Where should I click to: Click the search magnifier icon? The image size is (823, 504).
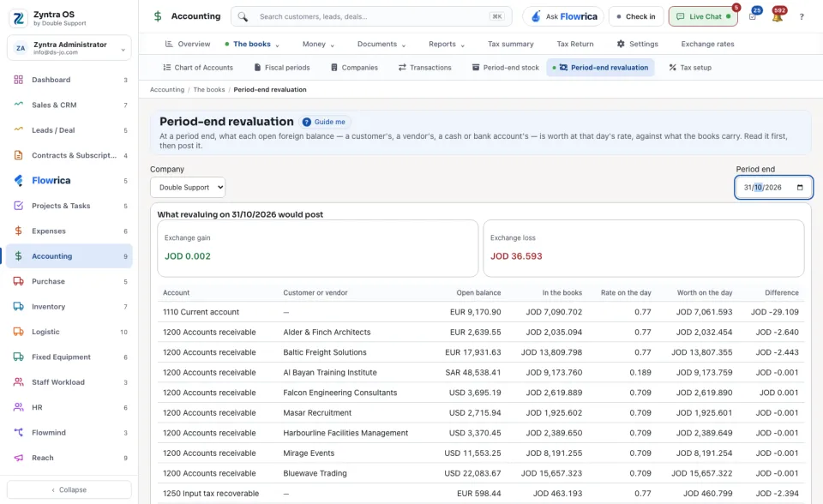coord(243,17)
